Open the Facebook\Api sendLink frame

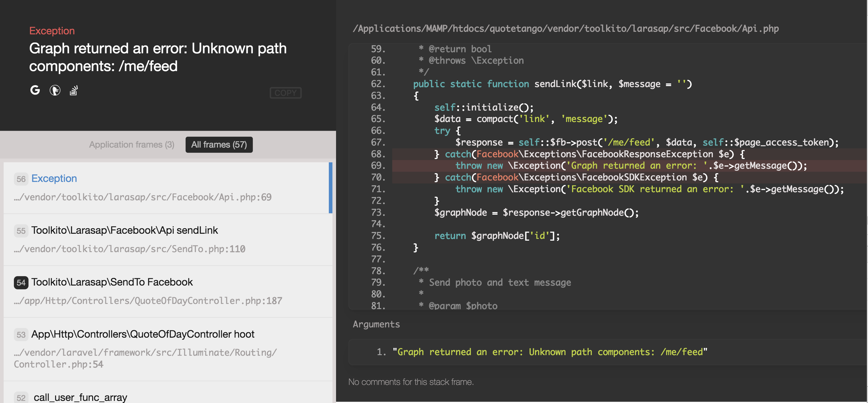[x=124, y=230]
